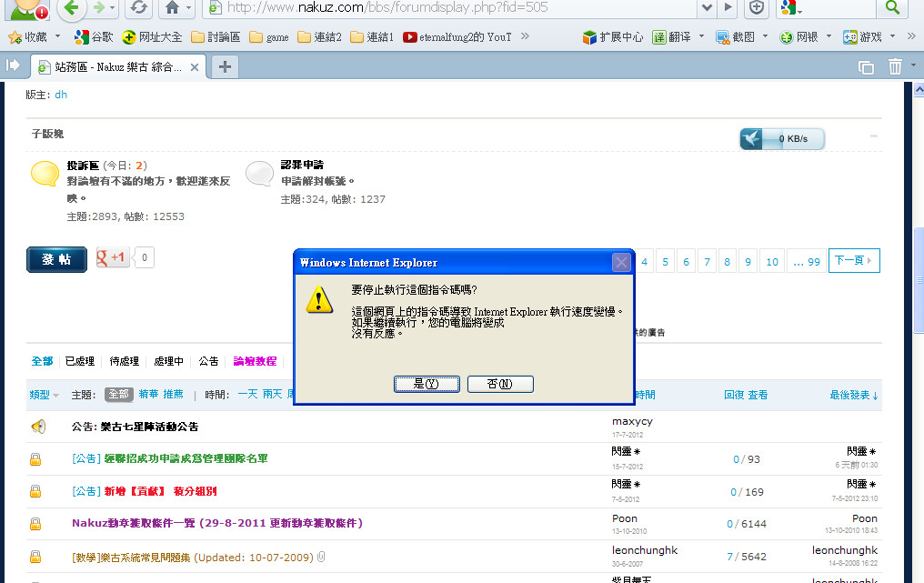Select the 論壇教程 tab
The width and height of the screenshot is (924, 583).
click(x=255, y=361)
